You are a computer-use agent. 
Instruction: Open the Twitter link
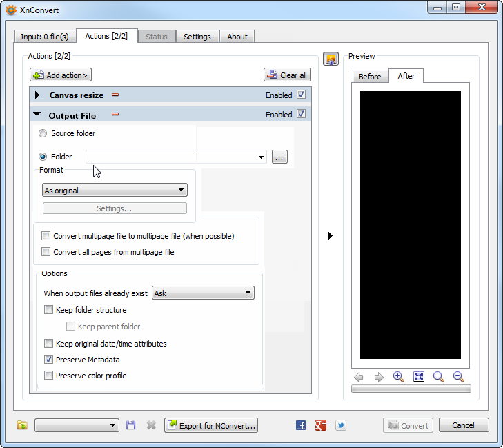[x=341, y=425]
